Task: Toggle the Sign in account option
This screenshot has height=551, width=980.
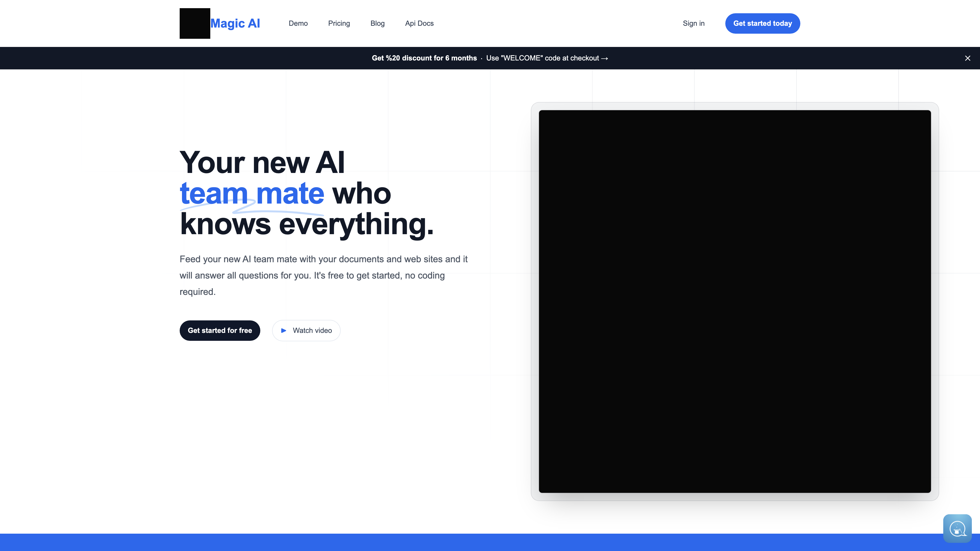Action: pyautogui.click(x=693, y=23)
